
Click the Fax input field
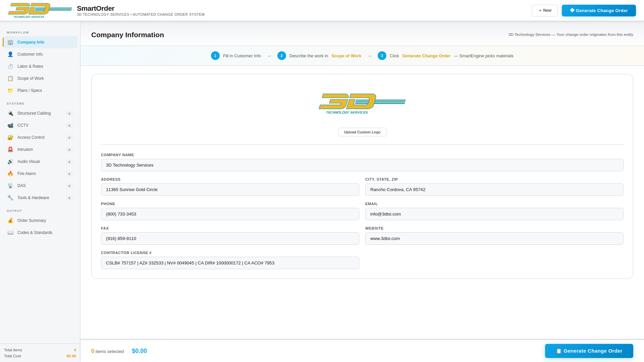click(230, 239)
